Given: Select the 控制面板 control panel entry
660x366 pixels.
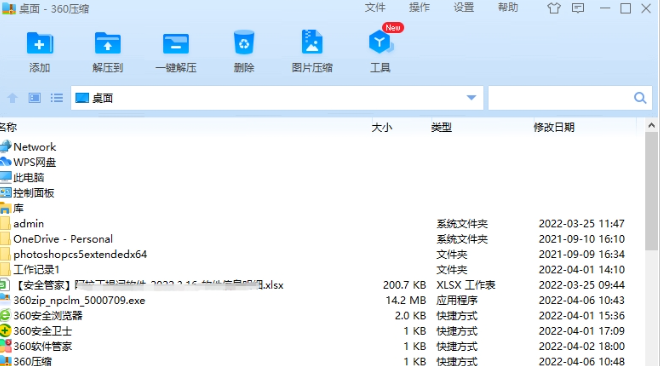Looking at the screenshot, I should coord(27,193).
